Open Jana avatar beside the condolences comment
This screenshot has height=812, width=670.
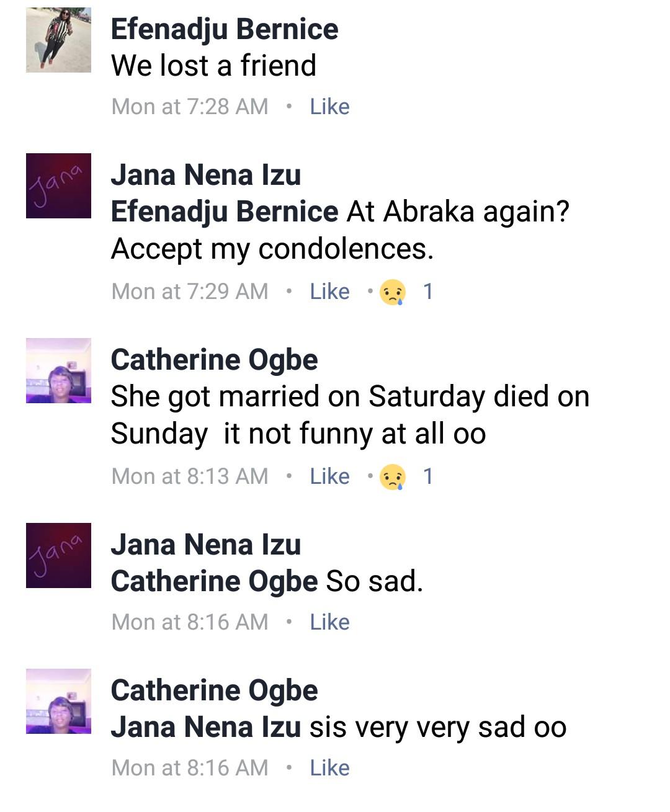(58, 185)
